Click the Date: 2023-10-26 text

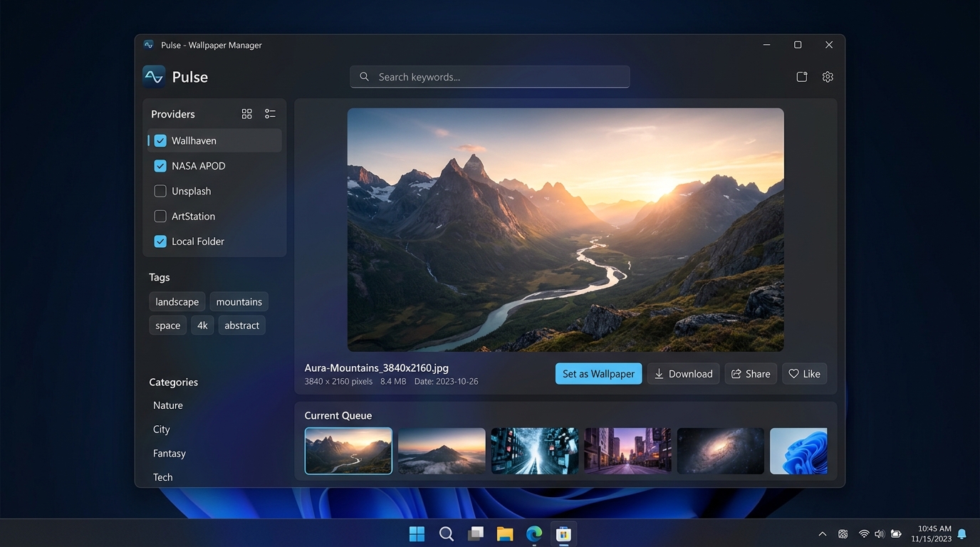(x=446, y=382)
